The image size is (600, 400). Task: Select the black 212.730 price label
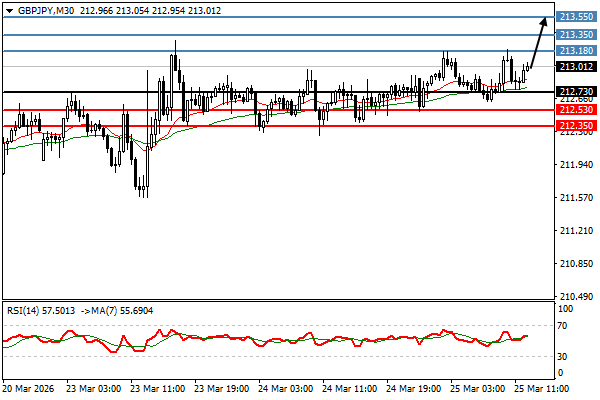pos(575,92)
